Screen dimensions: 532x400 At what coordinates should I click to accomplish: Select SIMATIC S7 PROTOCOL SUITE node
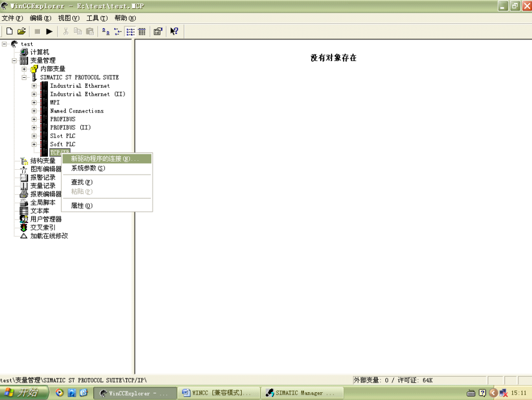[80, 77]
